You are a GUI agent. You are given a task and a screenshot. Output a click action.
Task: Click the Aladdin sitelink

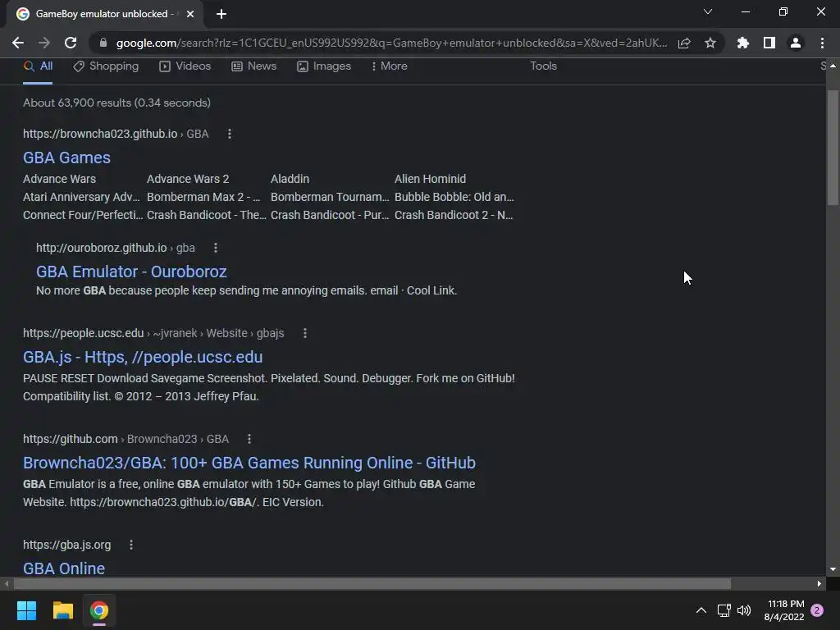290,179
